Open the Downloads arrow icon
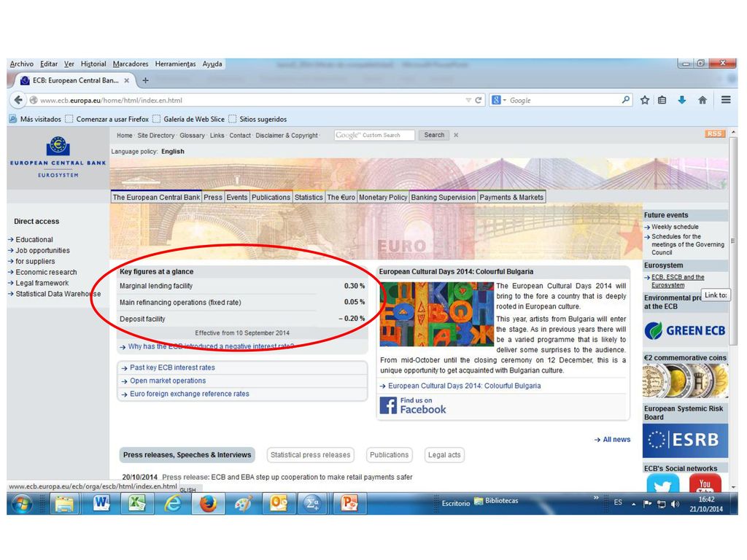 point(682,100)
